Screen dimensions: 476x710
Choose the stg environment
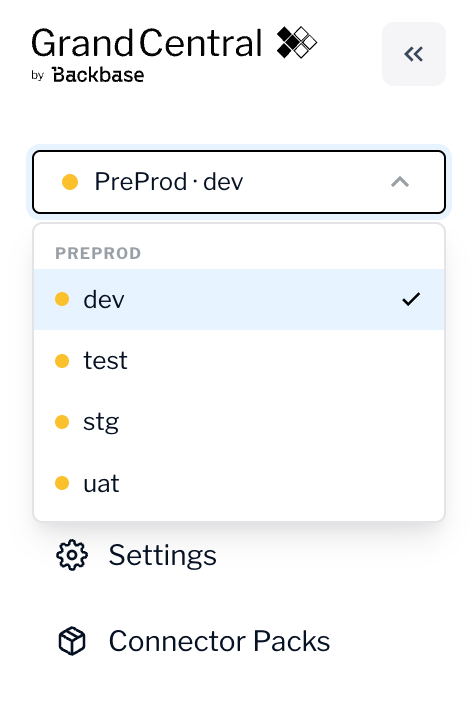coord(239,422)
